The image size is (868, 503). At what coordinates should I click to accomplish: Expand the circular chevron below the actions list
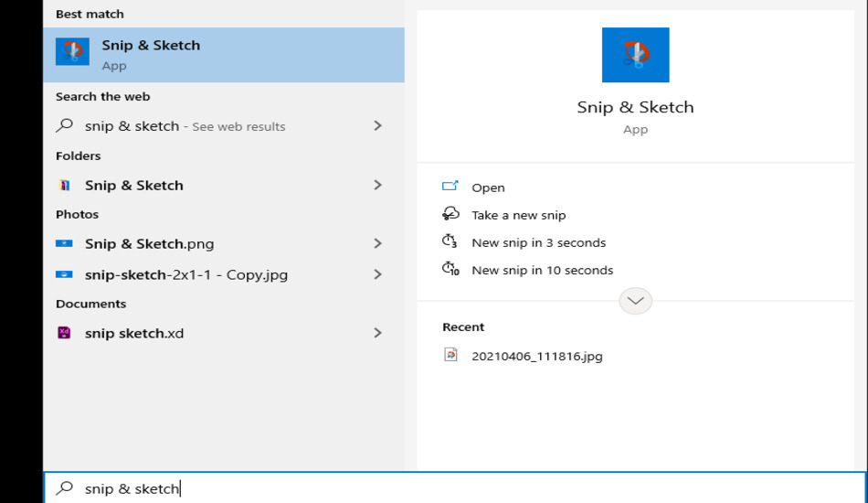[635, 301]
